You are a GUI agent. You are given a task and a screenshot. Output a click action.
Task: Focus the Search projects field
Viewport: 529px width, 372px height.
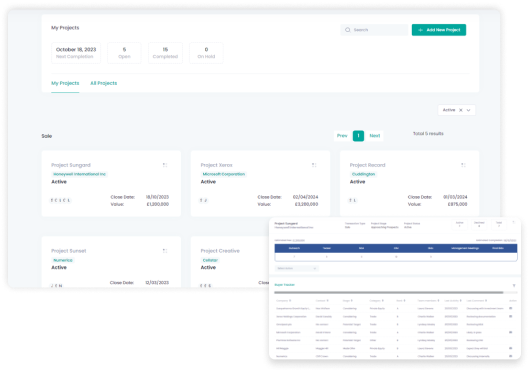pos(374,30)
